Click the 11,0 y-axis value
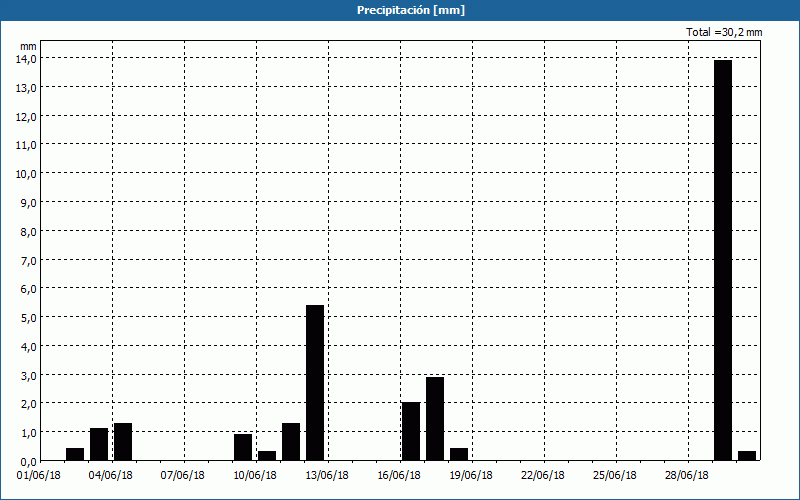 pos(27,145)
